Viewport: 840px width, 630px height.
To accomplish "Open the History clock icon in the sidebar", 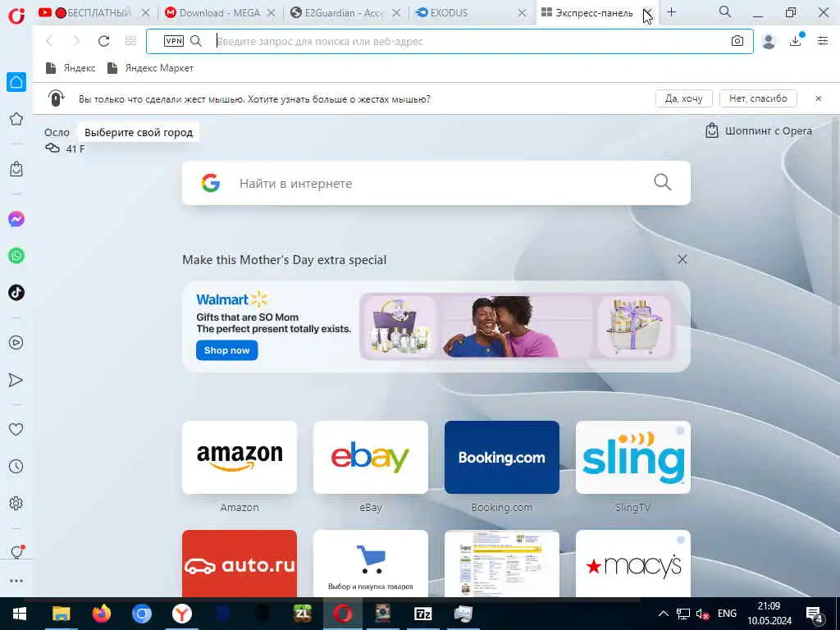I will 16,466.
